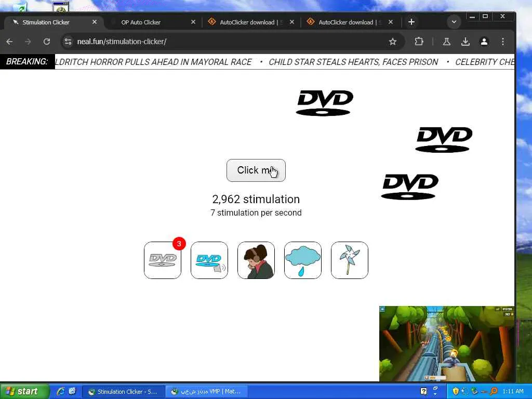The image size is (532, 399).
Task: Go back to the previous page
Action: (x=9, y=42)
